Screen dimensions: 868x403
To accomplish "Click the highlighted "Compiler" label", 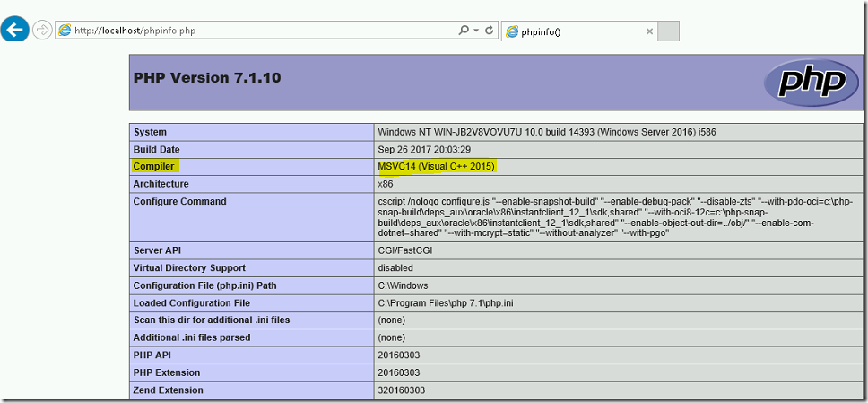I will pyautogui.click(x=154, y=166).
